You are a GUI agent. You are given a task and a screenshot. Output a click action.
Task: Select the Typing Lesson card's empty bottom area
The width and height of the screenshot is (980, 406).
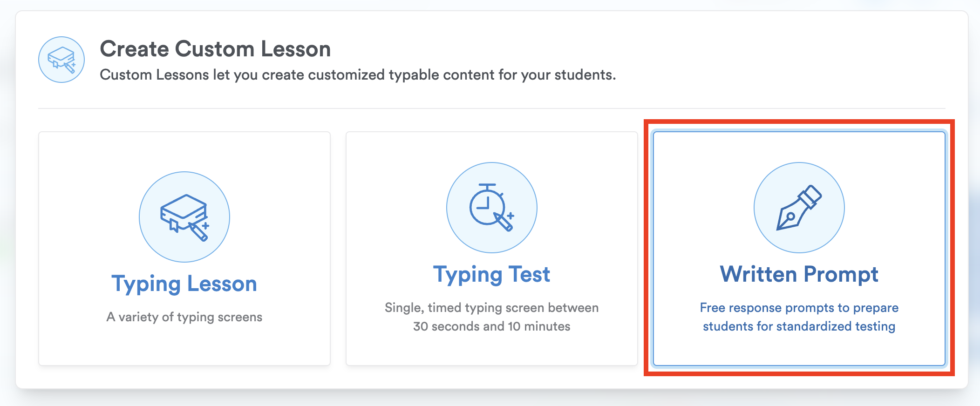pos(184,347)
